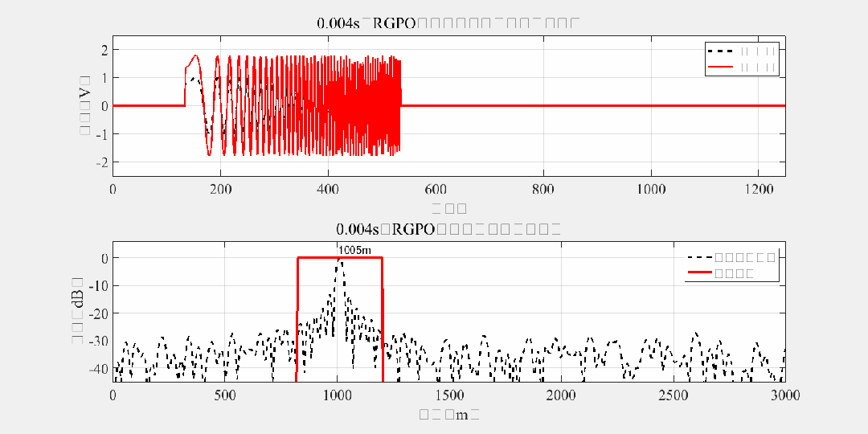Click the y-axis tick label -30
Screen dimensions: 868x434
pyautogui.click(x=99, y=341)
